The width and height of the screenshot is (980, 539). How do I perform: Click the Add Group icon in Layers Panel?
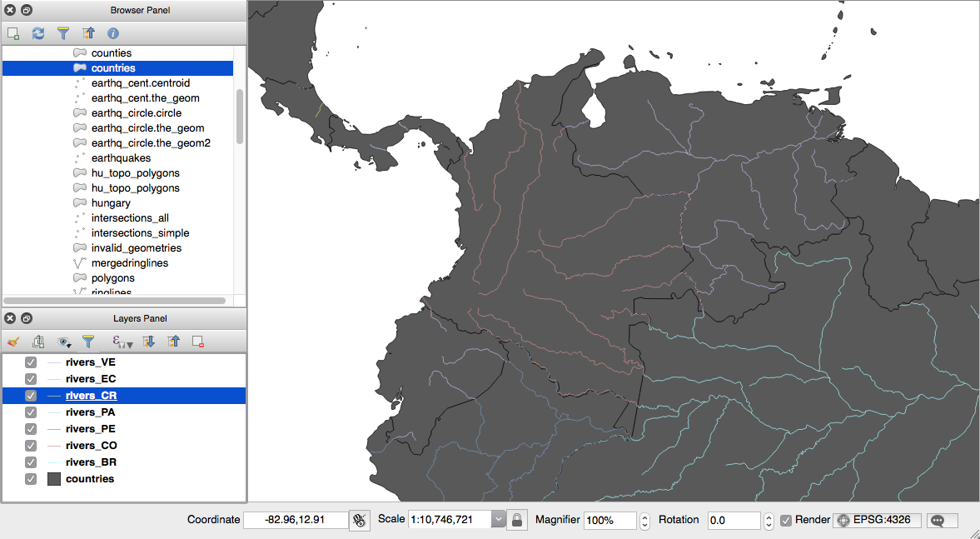tap(38, 342)
